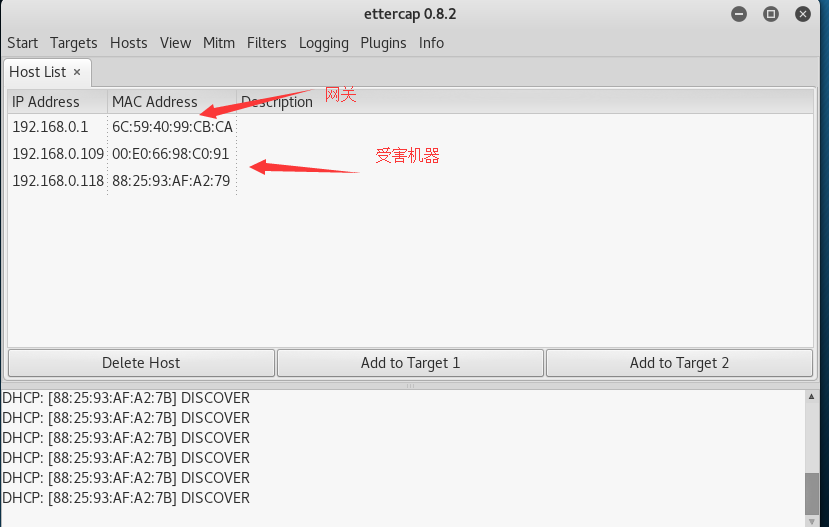Maximize the ettercap window

(x=771, y=14)
